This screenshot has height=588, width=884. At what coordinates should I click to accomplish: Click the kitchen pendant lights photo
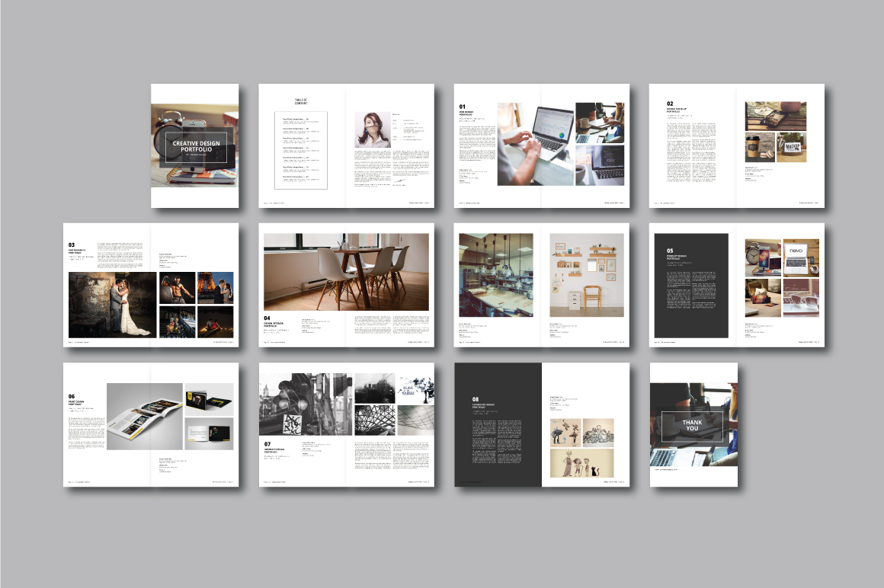495,275
